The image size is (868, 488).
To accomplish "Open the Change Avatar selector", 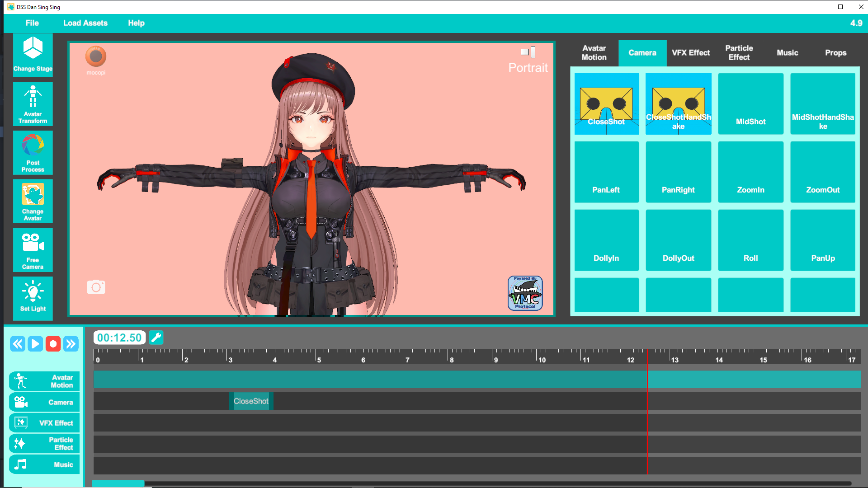I will (x=32, y=201).
